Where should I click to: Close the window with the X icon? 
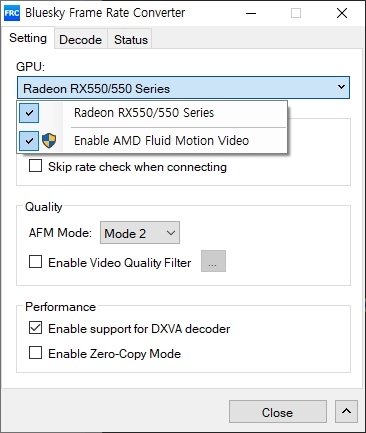pos(342,13)
